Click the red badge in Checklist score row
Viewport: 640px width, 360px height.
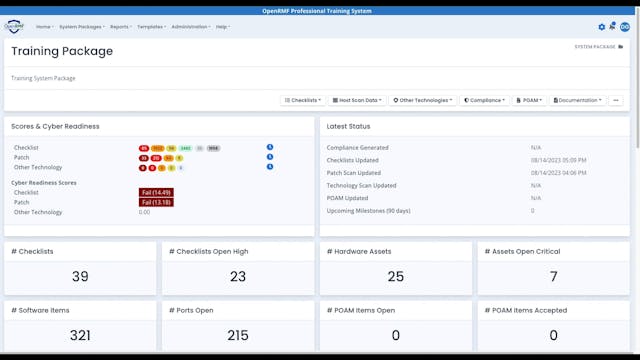(144, 148)
